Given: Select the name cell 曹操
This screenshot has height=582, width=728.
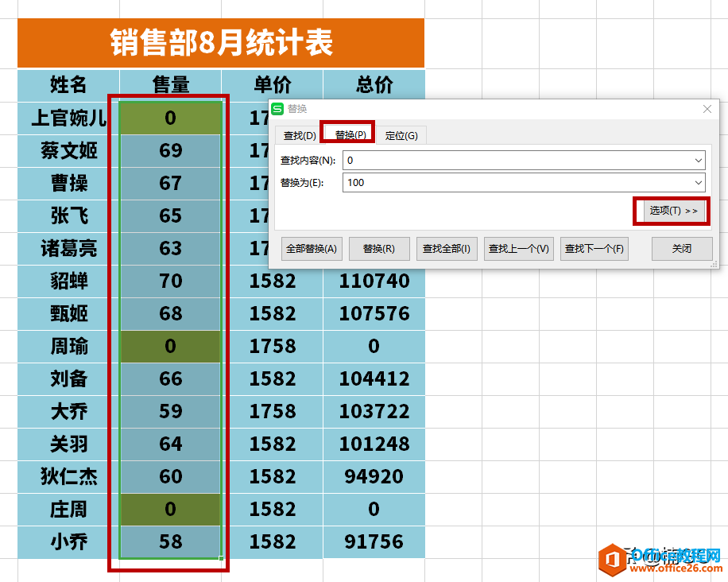Looking at the screenshot, I should click(68, 183).
